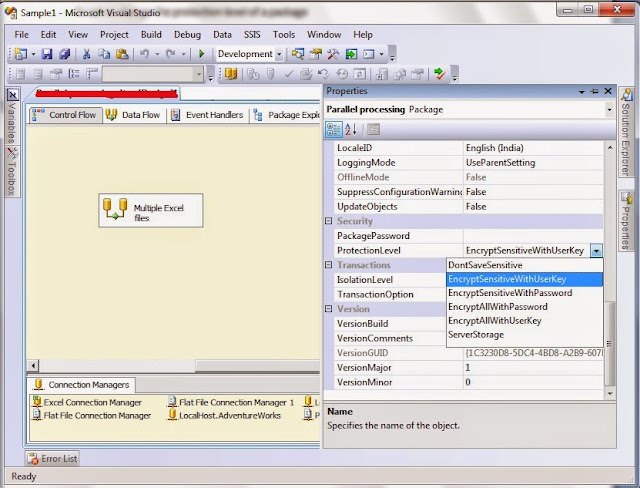
Task: Collapse the Security category
Action: [329, 221]
